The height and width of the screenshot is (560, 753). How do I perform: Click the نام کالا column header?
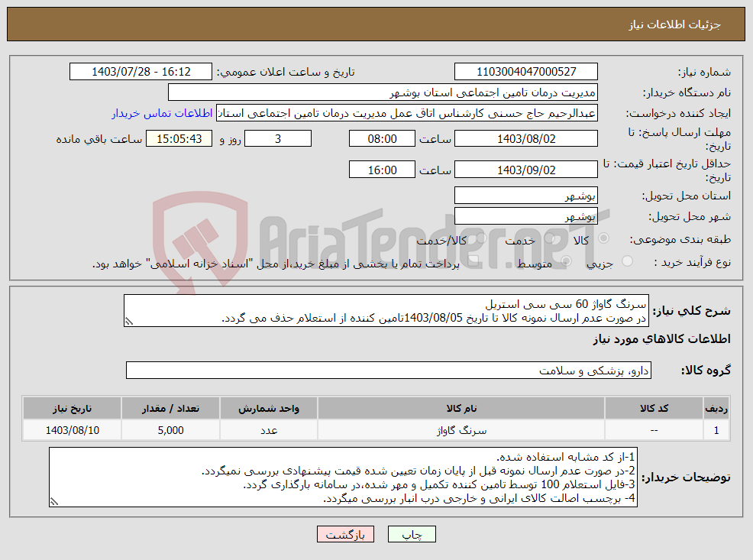pyautogui.click(x=461, y=408)
